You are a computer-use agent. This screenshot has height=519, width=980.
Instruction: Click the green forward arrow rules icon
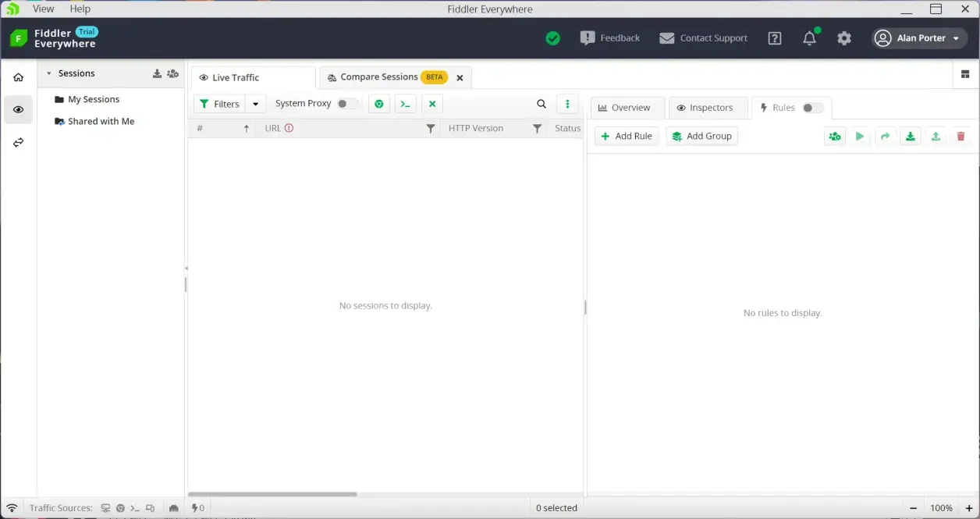coord(885,137)
